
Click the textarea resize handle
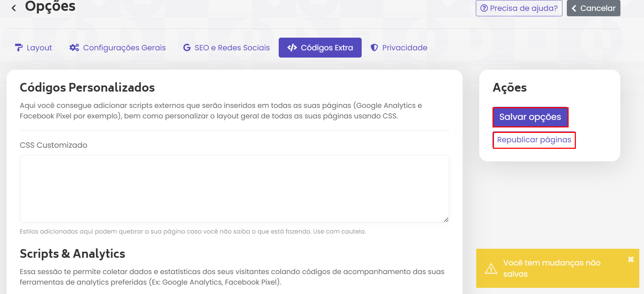pos(446,219)
